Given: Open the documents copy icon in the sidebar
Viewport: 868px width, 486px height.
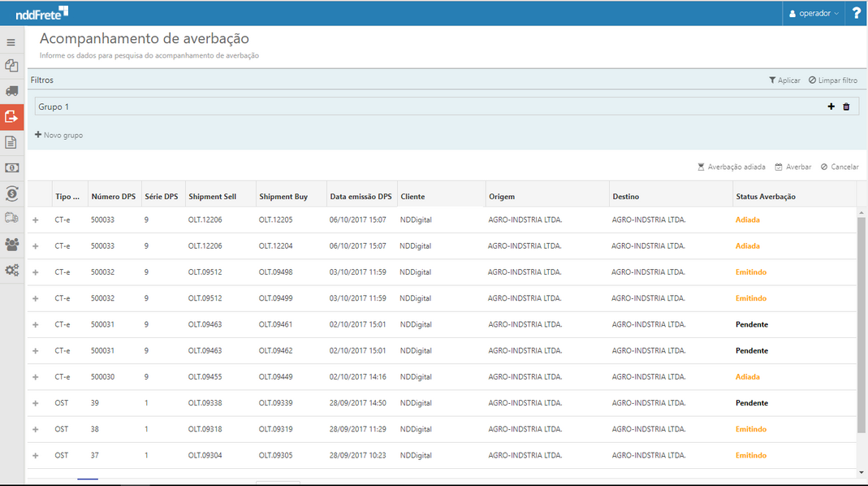Looking at the screenshot, I should coord(11,66).
